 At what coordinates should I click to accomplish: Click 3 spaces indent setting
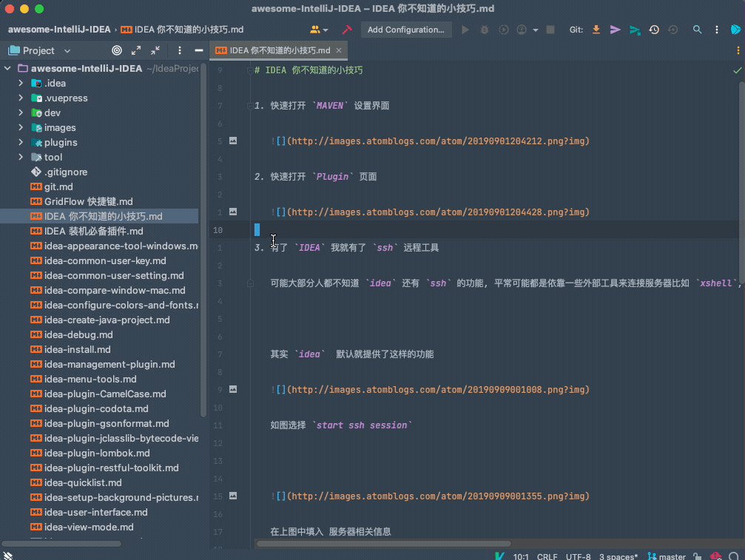[x=618, y=556]
